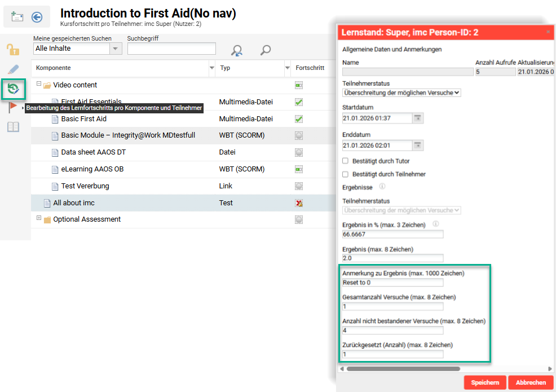Click the red flag sidebar icon
The height and width of the screenshot is (392, 556).
coord(12,108)
